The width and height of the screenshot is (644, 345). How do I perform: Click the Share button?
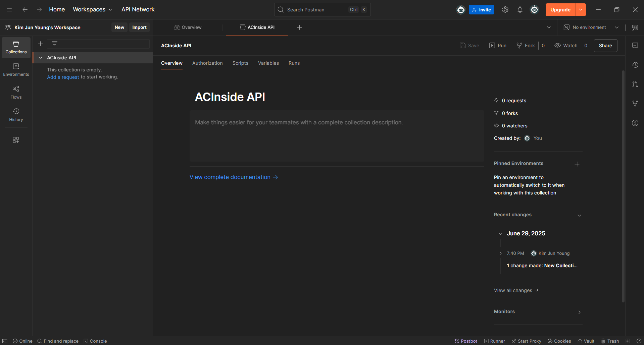[605, 46]
